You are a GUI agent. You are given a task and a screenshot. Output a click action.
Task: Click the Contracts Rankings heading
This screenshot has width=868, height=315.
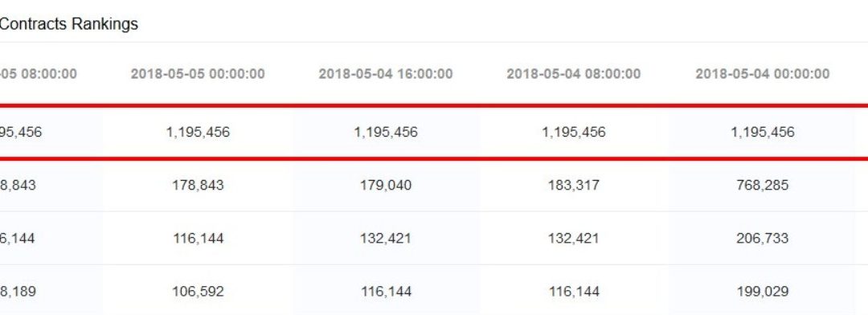pyautogui.click(x=68, y=24)
